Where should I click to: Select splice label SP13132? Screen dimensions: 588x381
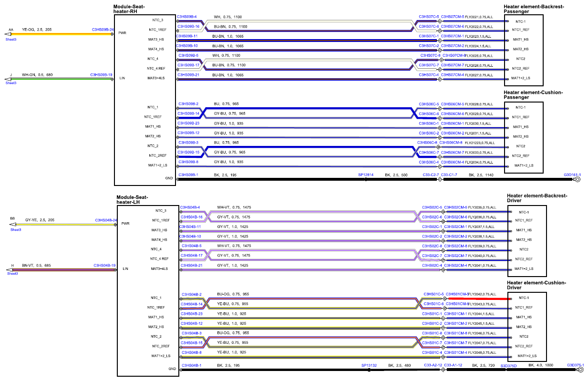click(x=369, y=365)
